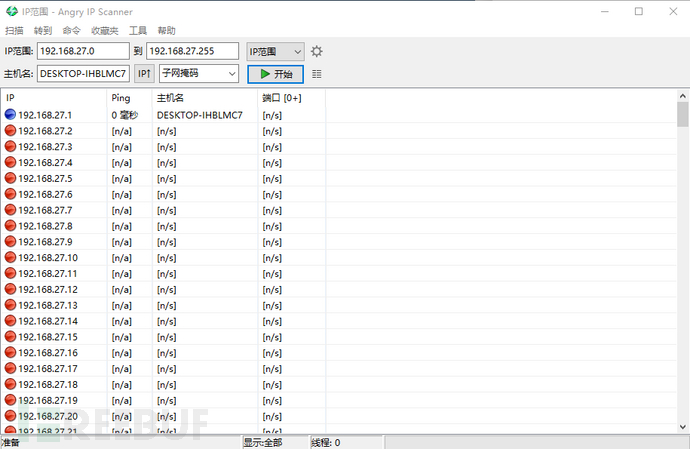Open the 转到 menu
Image resolution: width=690 pixels, height=449 pixels.
43,30
